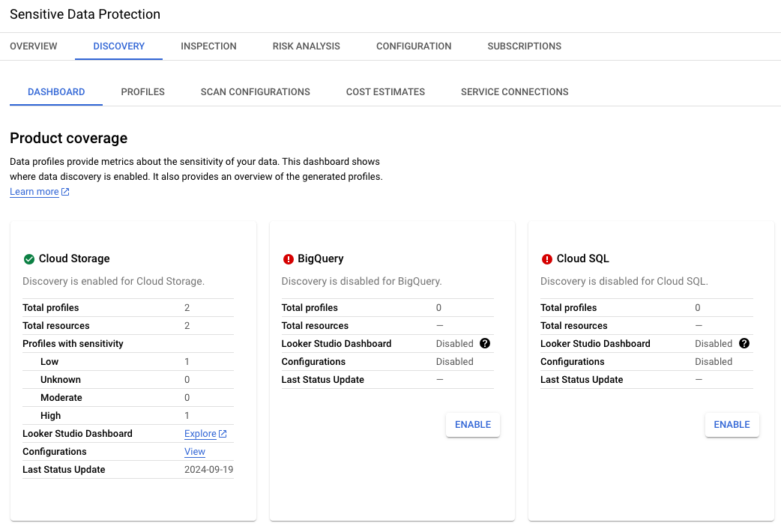The image size is (781, 532).
Task: Click 'Discovery is enabled for Cloud Storage.' text
Action: pos(114,282)
